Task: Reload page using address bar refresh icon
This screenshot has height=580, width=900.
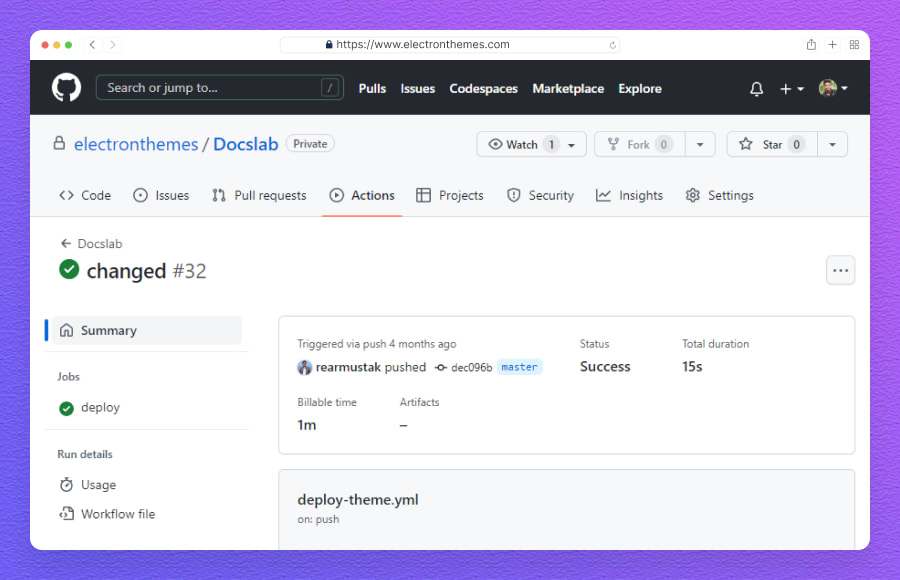Action: [612, 45]
